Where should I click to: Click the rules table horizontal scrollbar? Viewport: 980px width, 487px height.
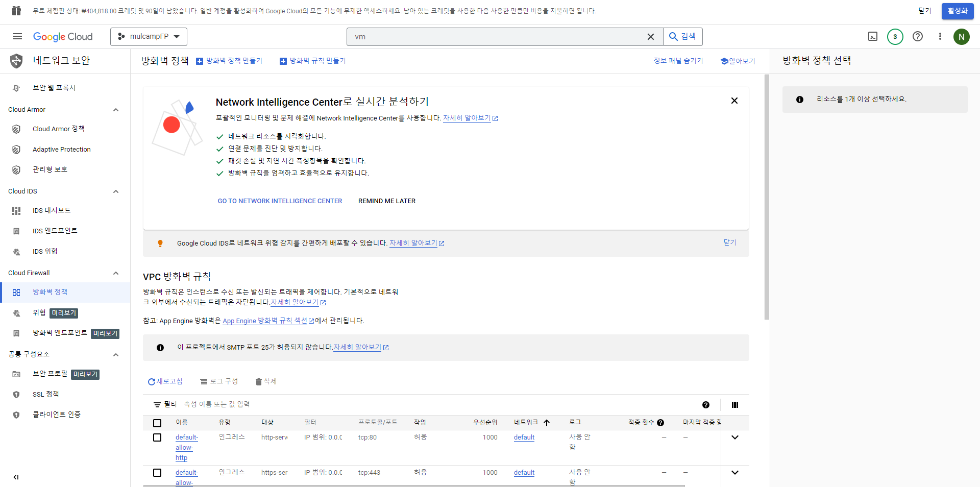pos(414,485)
